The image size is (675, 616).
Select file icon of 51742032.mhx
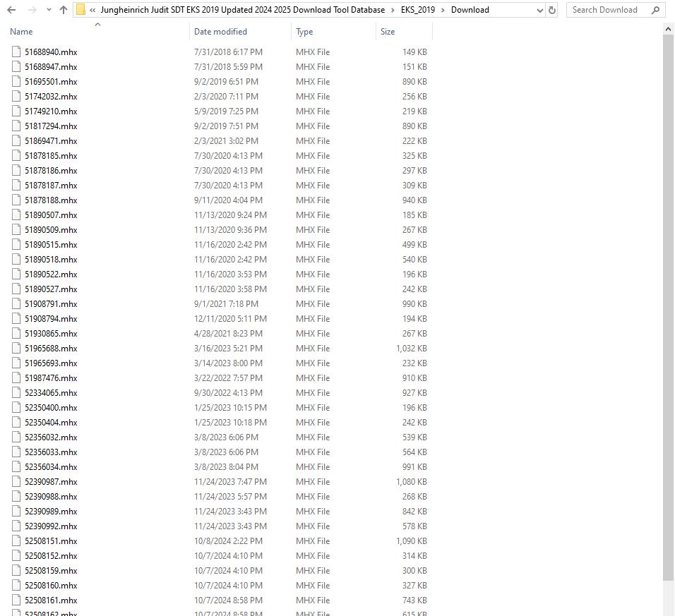pos(16,97)
